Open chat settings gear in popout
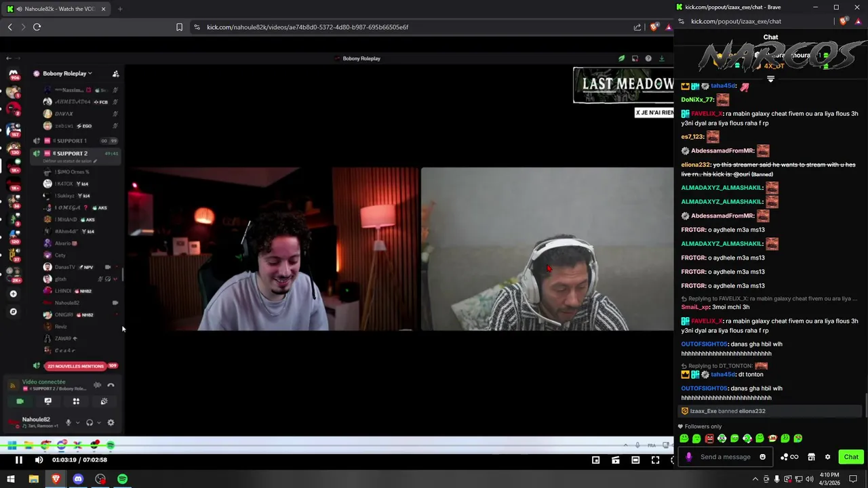The image size is (868, 488). click(x=827, y=457)
